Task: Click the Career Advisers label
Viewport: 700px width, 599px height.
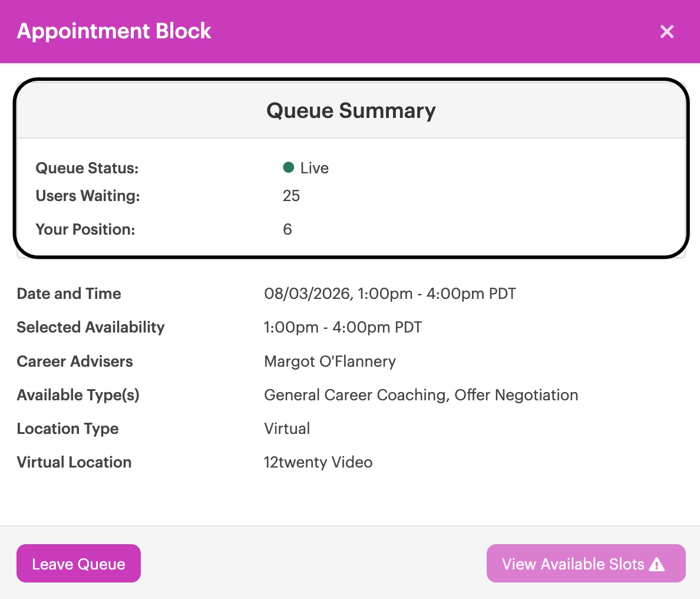Action: click(x=75, y=361)
